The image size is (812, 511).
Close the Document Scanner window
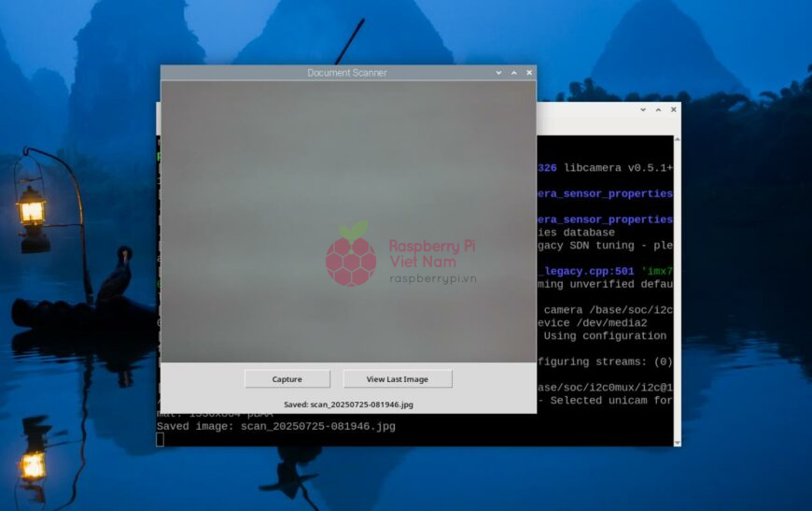[x=529, y=73]
